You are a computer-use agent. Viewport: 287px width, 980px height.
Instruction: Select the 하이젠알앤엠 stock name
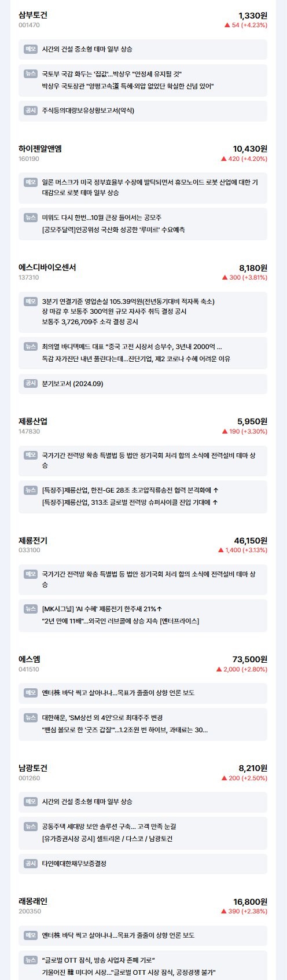pos(40,148)
